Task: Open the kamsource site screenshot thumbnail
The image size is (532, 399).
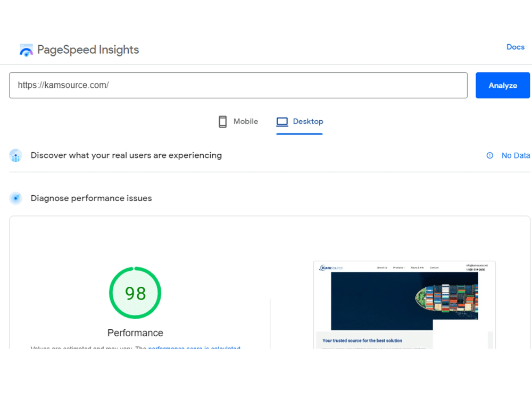Action: (x=404, y=305)
